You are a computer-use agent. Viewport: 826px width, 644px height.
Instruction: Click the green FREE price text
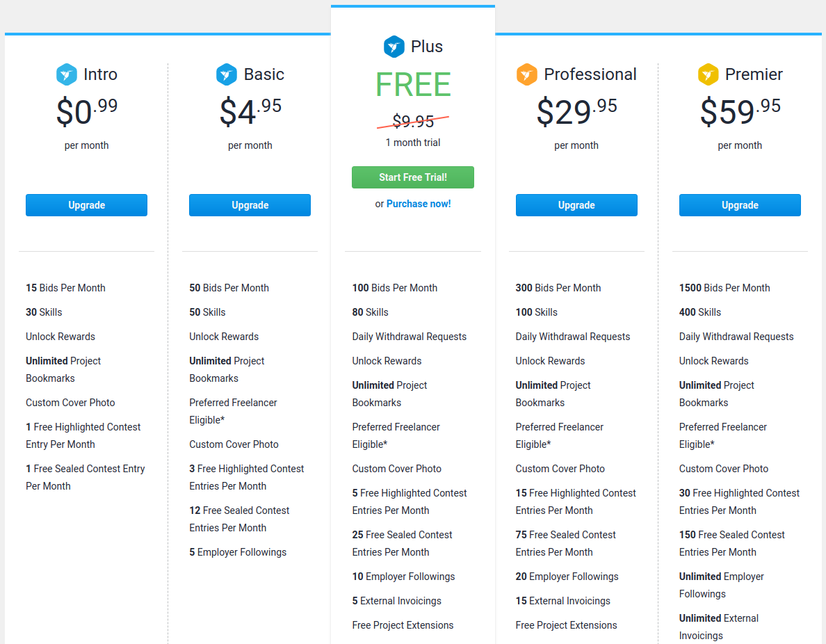click(413, 84)
